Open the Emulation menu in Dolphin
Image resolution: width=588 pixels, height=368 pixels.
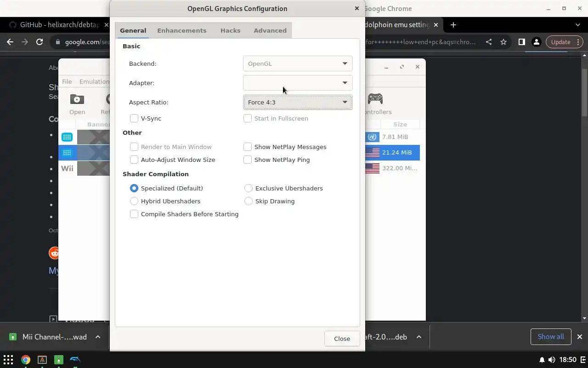pyautogui.click(x=94, y=81)
